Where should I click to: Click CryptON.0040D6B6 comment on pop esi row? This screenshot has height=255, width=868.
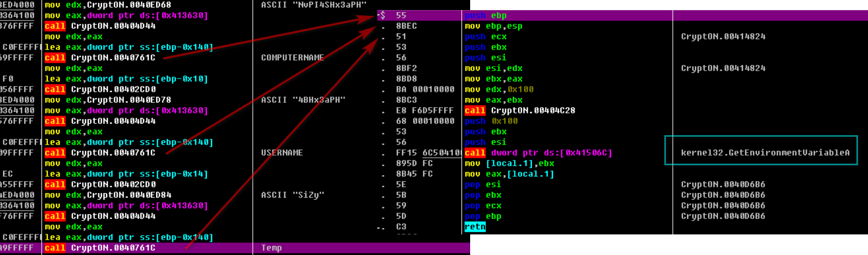coord(723,184)
